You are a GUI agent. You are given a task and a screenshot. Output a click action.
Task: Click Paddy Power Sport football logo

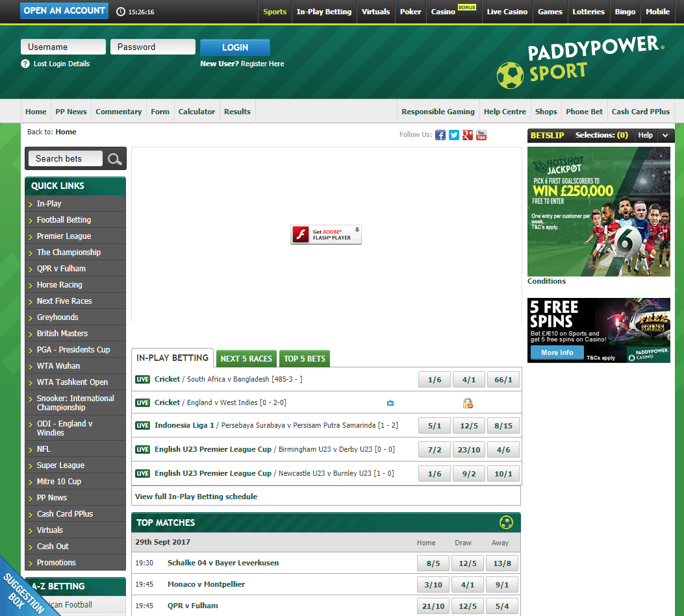click(510, 75)
